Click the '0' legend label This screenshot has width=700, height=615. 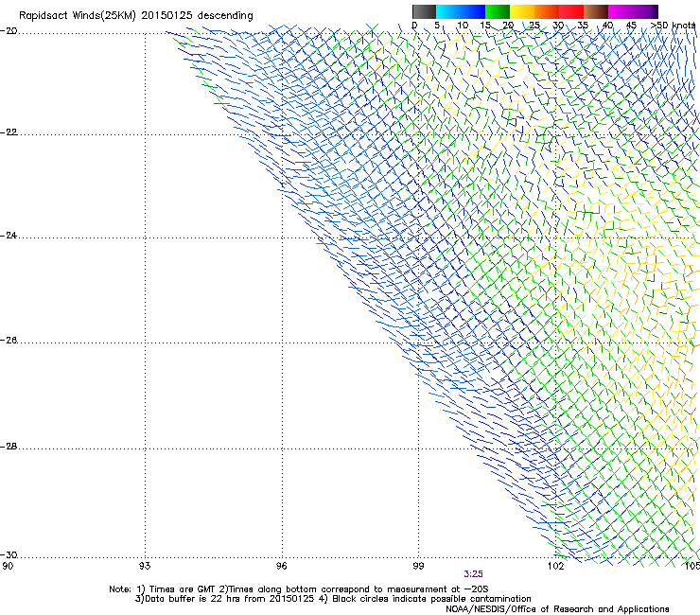point(414,26)
